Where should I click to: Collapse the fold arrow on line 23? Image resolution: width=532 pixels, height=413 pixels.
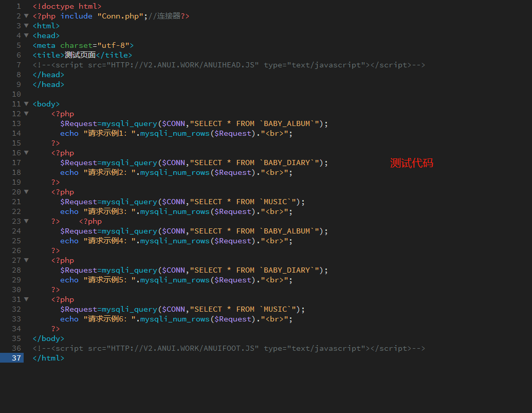[26, 221]
